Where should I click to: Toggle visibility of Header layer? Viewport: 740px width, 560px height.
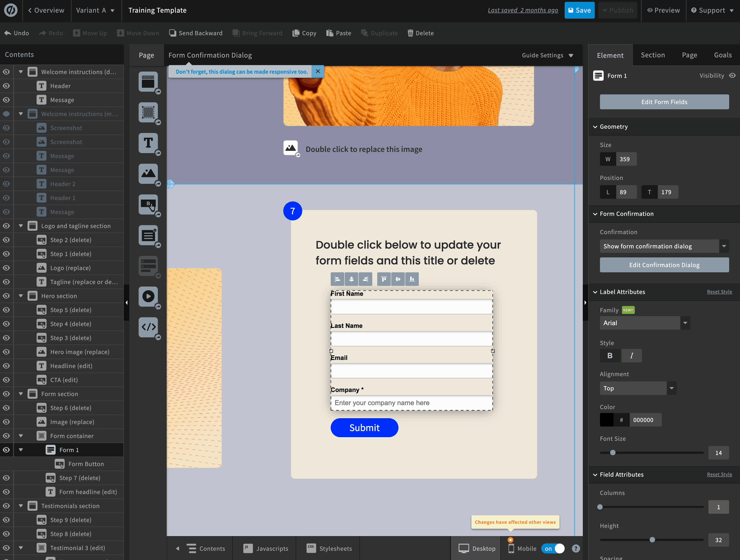point(6,86)
